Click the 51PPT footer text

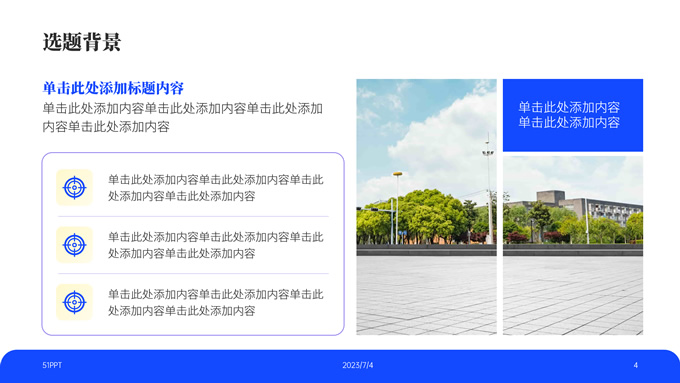click(52, 365)
